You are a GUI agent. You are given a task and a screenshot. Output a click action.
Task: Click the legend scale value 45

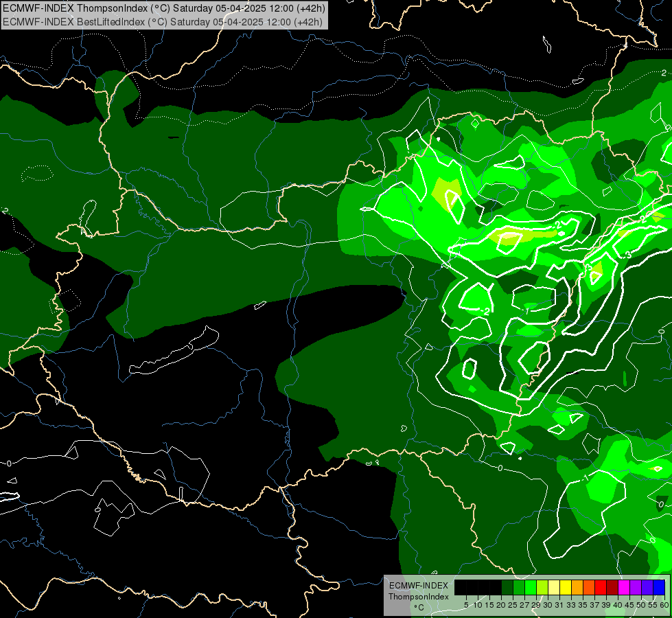(629, 605)
